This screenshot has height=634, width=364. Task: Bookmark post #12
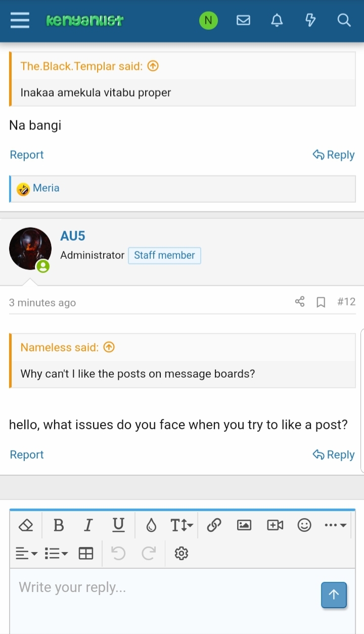[x=321, y=302]
